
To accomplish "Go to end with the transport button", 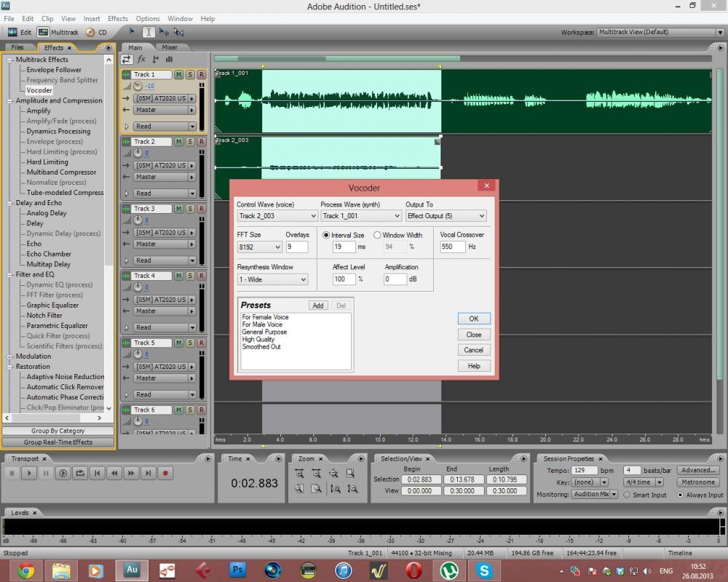I will (x=148, y=474).
